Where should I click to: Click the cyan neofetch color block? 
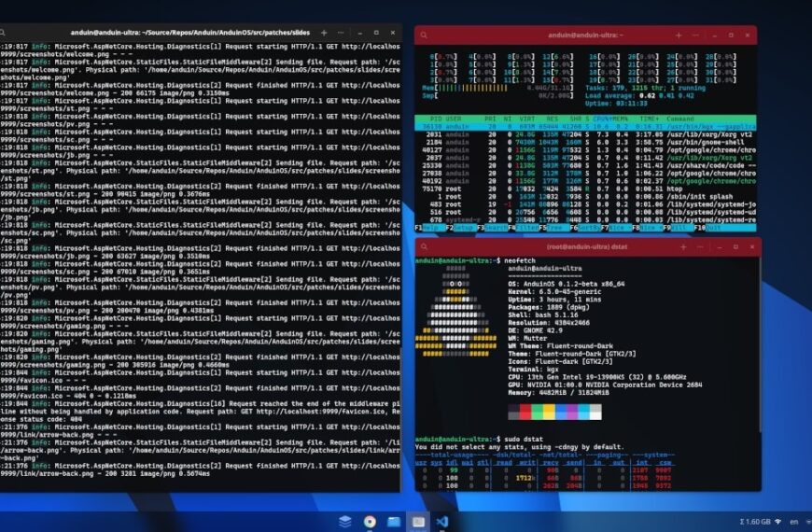click(584, 412)
